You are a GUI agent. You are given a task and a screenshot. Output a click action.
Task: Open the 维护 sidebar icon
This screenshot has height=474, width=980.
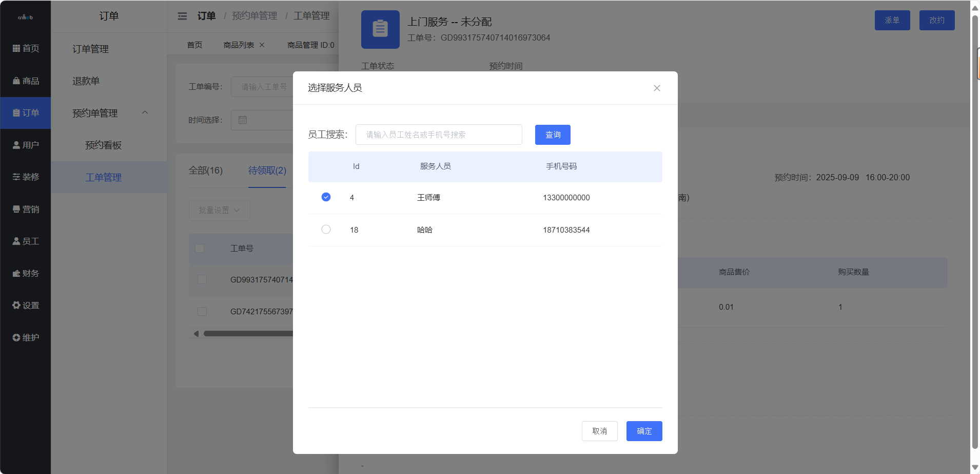point(26,337)
